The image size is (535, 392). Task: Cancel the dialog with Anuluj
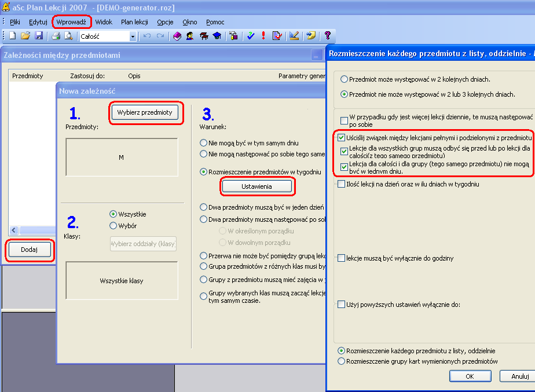tap(519, 376)
